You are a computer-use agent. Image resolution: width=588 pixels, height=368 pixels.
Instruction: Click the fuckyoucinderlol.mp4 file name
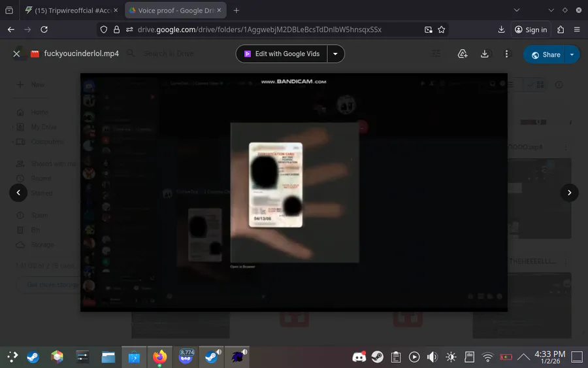(x=82, y=53)
